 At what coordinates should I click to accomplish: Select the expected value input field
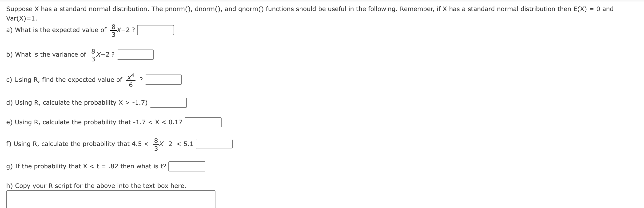coord(155,30)
